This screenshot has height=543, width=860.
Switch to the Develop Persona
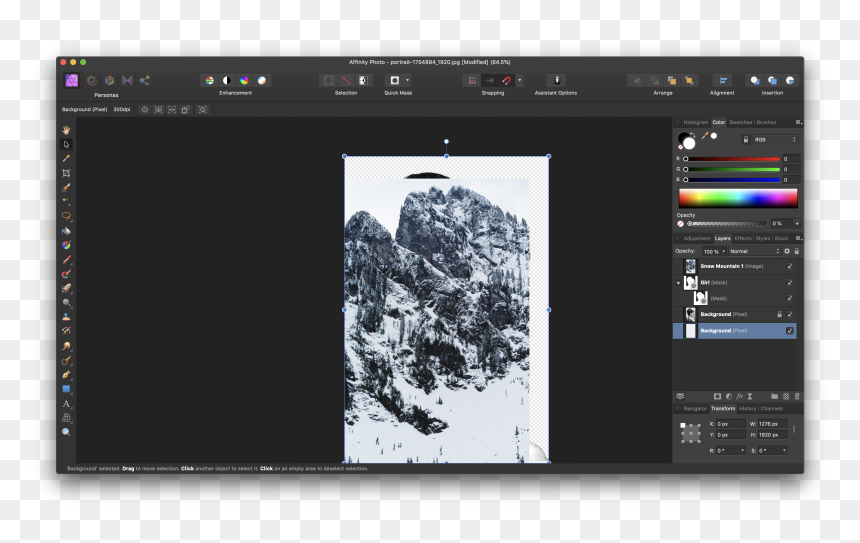tap(110, 81)
